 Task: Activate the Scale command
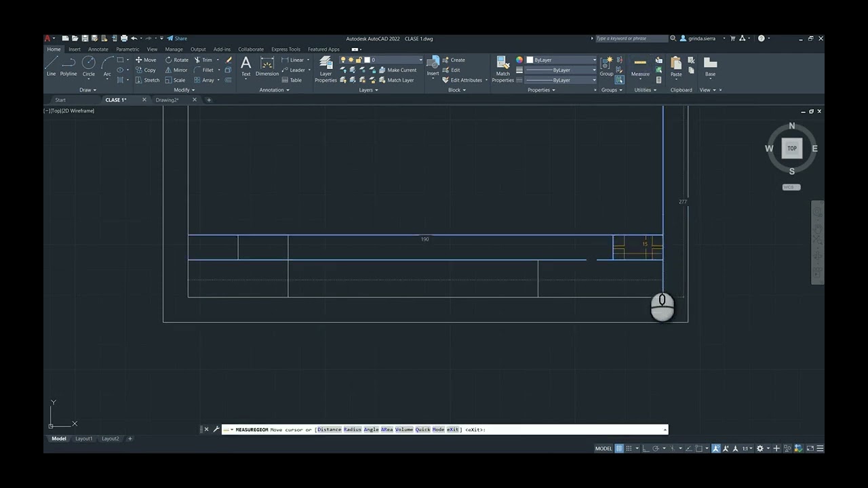click(175, 80)
